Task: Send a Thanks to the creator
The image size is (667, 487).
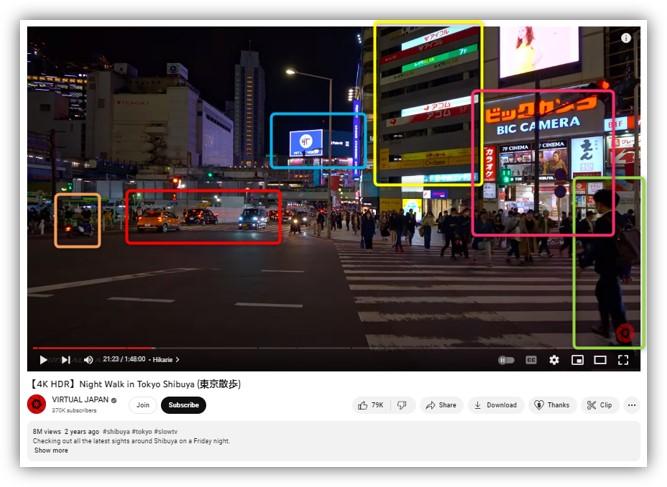Action: tap(552, 405)
